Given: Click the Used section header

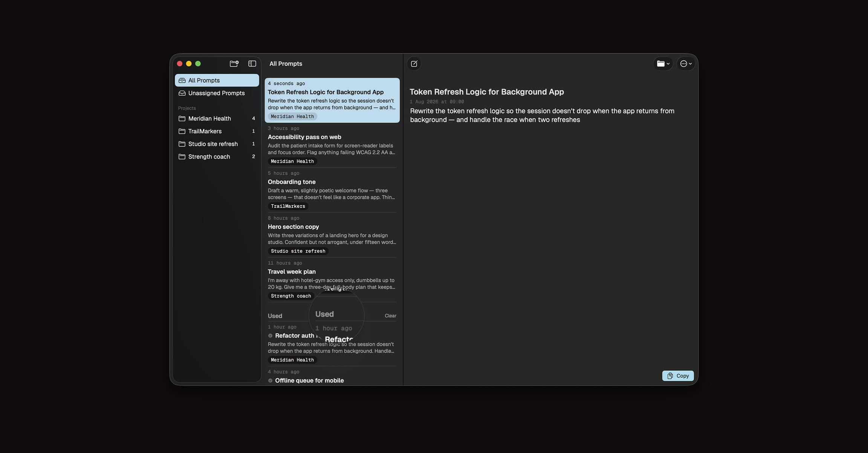Looking at the screenshot, I should [275, 316].
